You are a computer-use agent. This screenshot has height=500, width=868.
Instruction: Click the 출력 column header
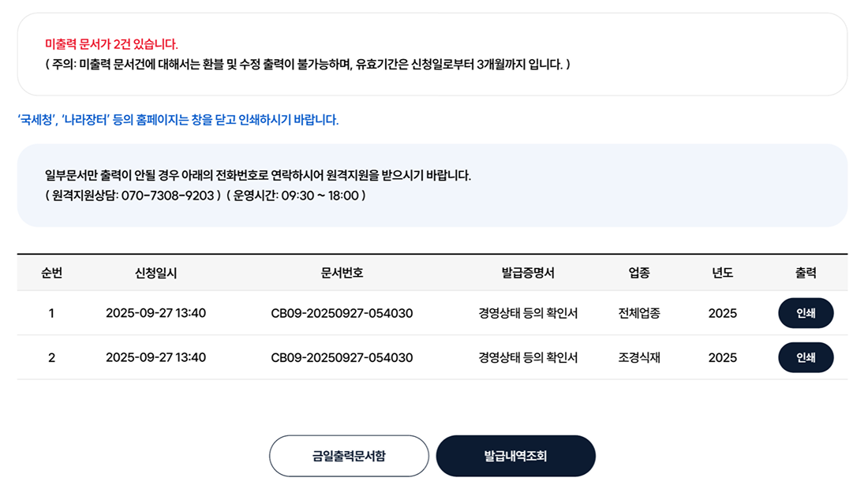coord(805,273)
